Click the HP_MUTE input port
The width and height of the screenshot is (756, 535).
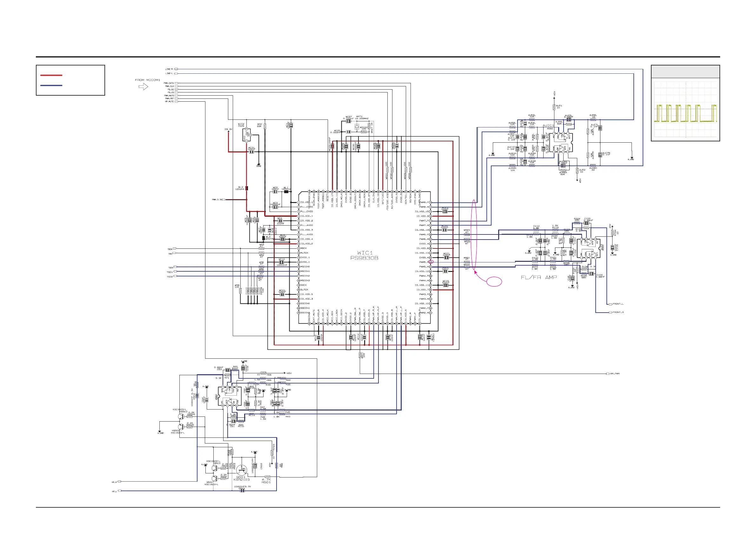176,101
